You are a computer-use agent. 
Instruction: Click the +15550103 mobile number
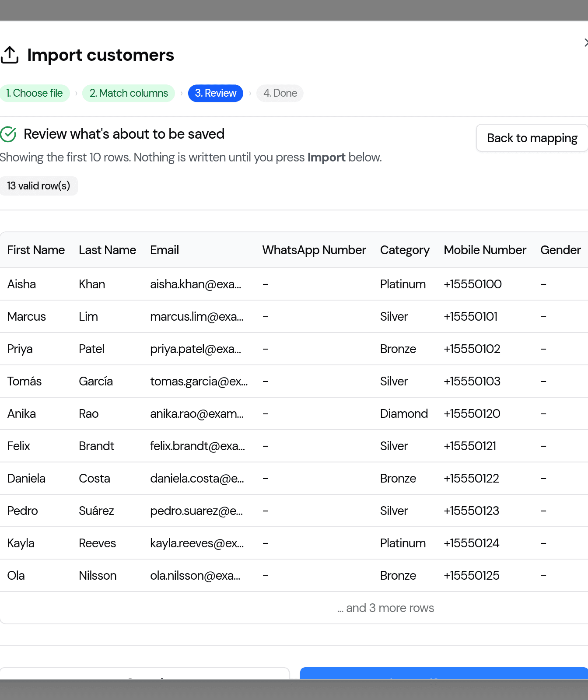tap(472, 381)
